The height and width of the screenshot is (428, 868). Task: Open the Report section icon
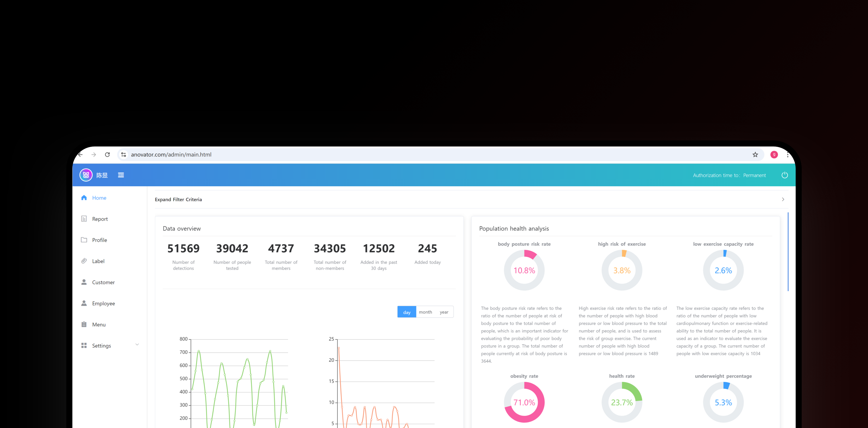84,219
